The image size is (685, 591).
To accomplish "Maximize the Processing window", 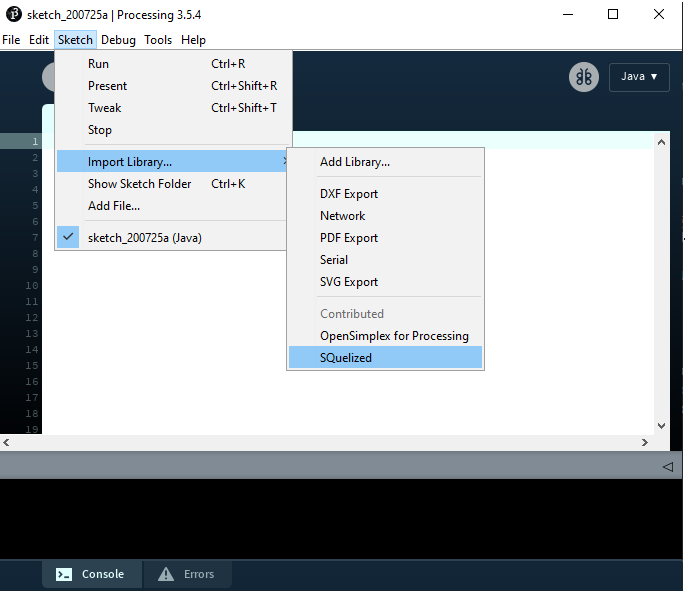I will (x=613, y=14).
